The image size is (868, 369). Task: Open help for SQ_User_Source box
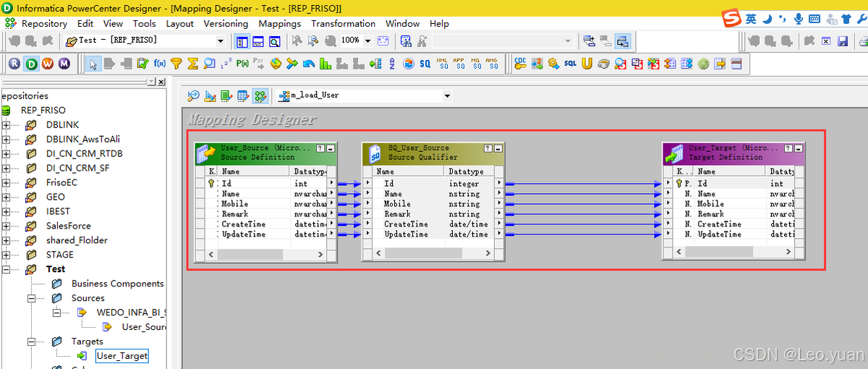coord(488,148)
